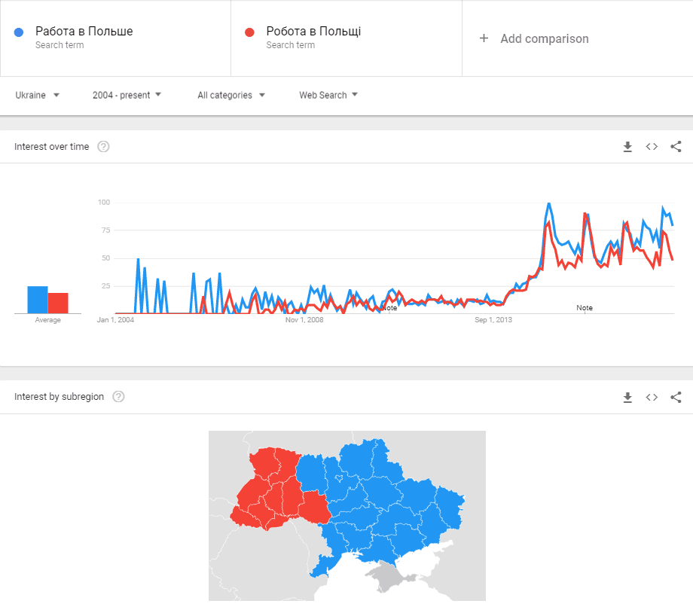Image resolution: width=693 pixels, height=616 pixels.
Task: Download Interest by subregion data
Action: pos(627,397)
